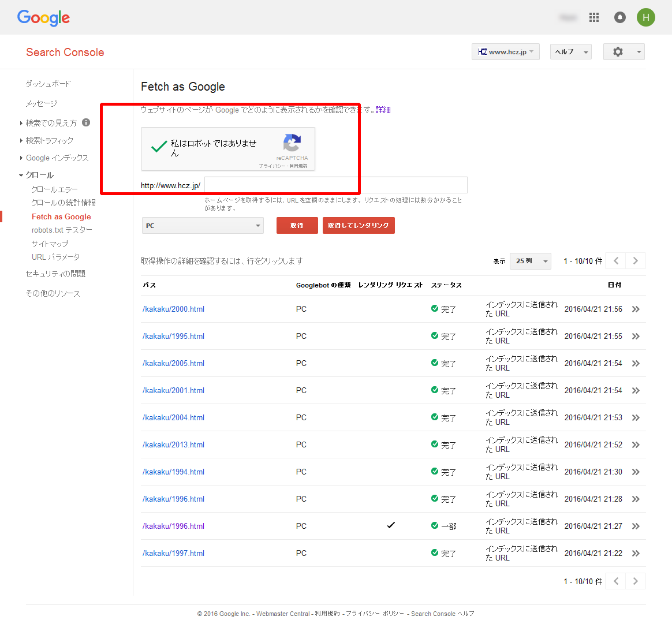
Task: Open the purple visited /kakaku/1996.html link
Action: click(174, 526)
